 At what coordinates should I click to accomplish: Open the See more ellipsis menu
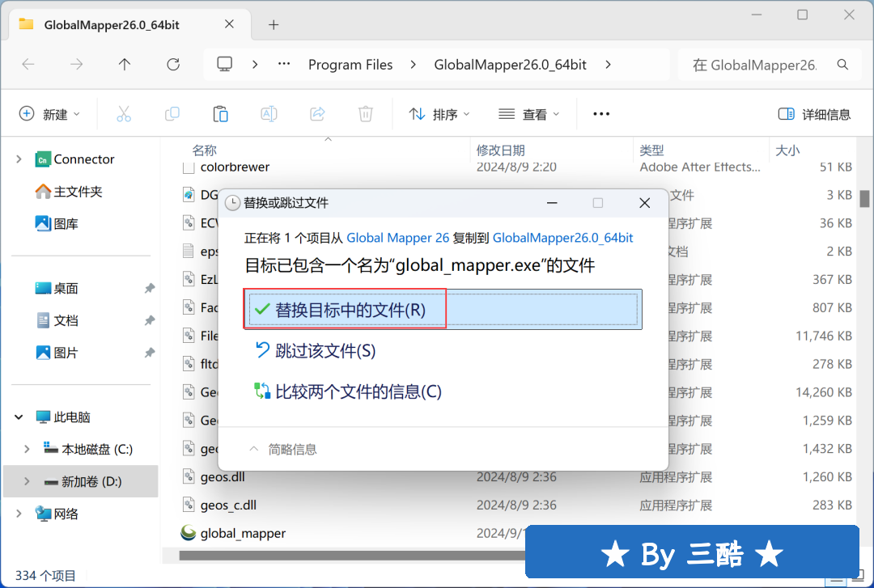coord(601,114)
